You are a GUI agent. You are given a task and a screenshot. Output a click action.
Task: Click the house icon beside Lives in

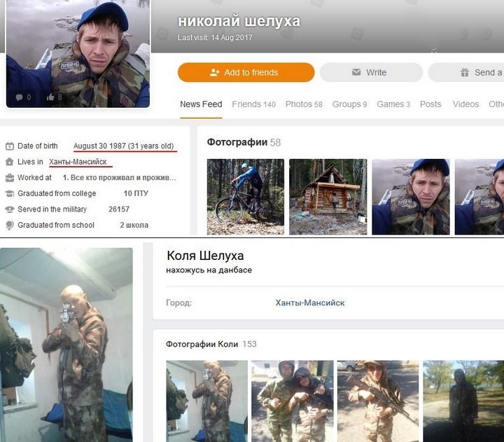[x=10, y=162]
